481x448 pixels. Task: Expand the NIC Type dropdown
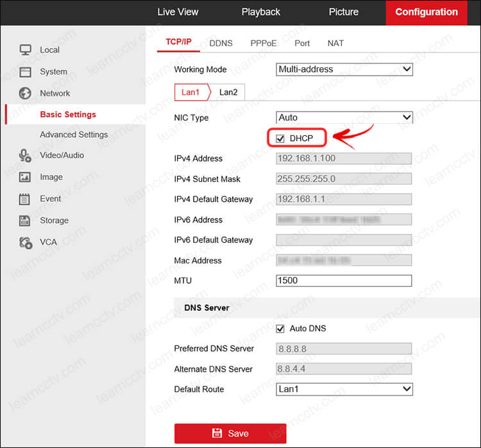(x=344, y=117)
